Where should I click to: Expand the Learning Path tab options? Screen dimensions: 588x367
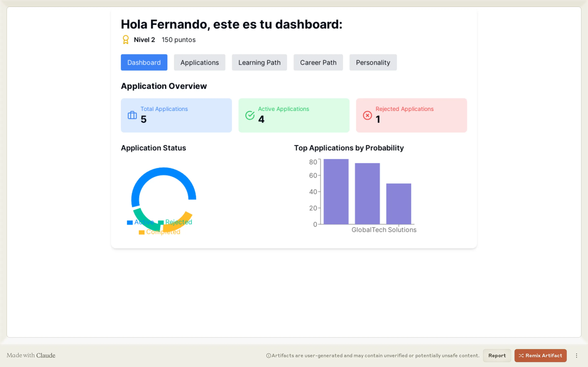point(259,63)
